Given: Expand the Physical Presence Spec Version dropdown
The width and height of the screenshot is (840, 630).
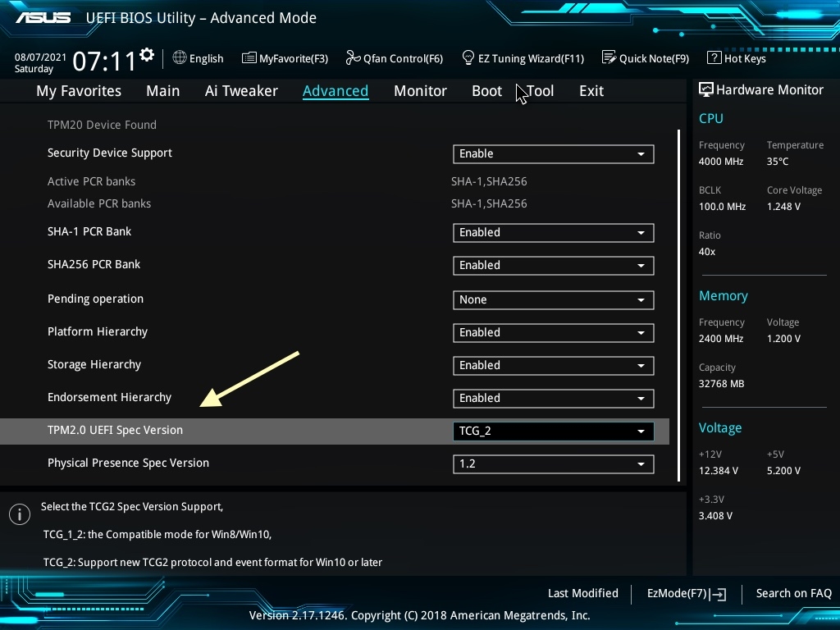Looking at the screenshot, I should 553,463.
